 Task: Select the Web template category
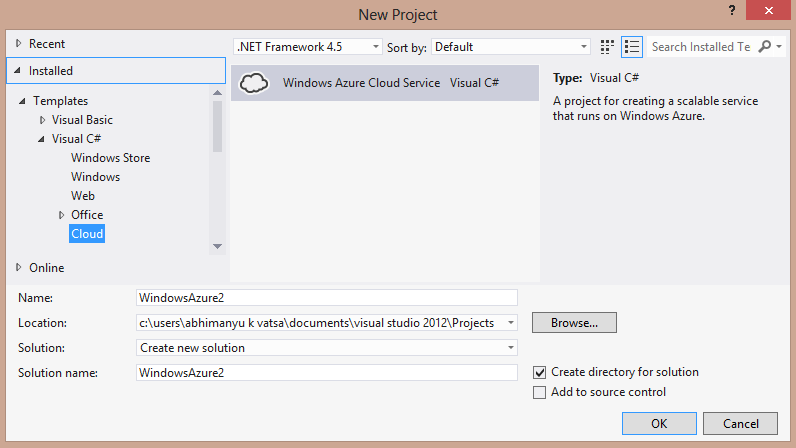83,196
